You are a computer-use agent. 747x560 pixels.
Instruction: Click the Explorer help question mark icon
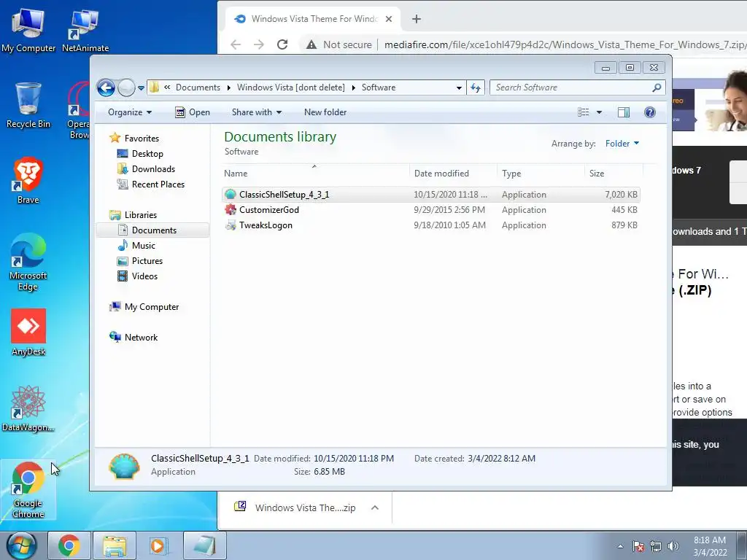coord(649,112)
